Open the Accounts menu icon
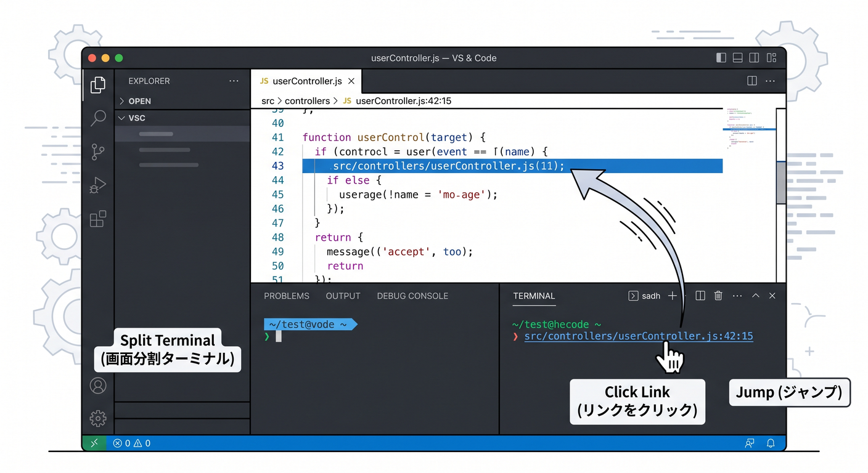The width and height of the screenshot is (868, 473). point(98,386)
